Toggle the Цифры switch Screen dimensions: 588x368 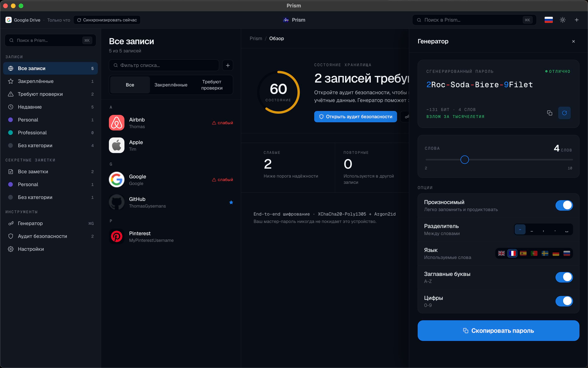tap(564, 301)
